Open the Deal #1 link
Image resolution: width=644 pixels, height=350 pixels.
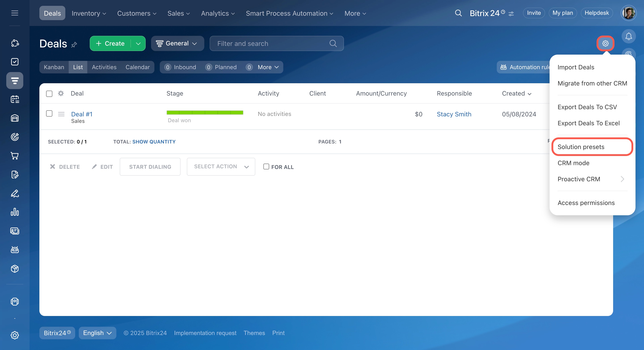click(82, 114)
